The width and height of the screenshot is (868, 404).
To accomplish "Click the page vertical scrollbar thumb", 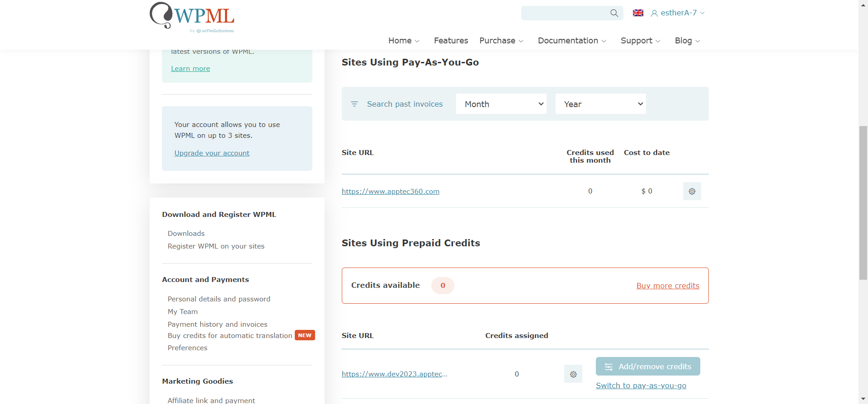I will pyautogui.click(x=863, y=203).
